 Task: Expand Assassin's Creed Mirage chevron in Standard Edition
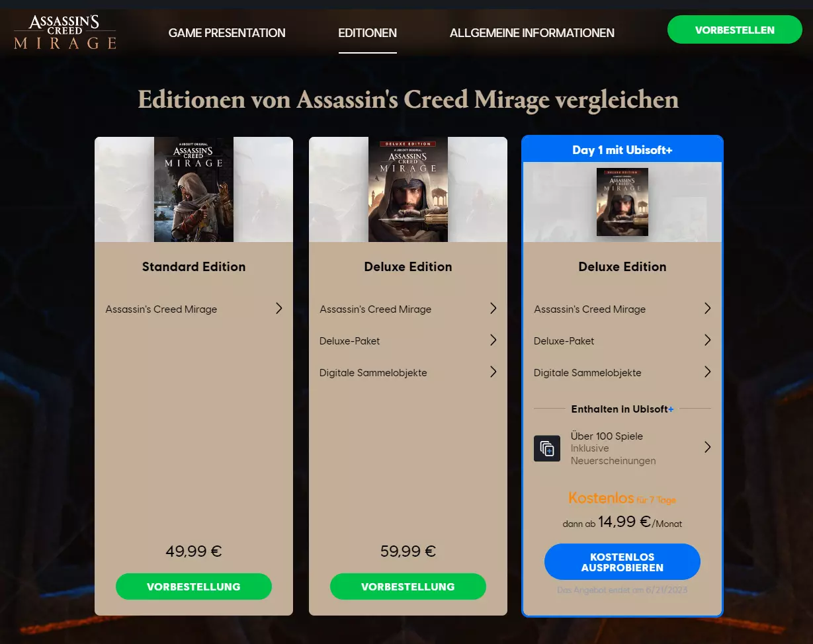click(279, 308)
